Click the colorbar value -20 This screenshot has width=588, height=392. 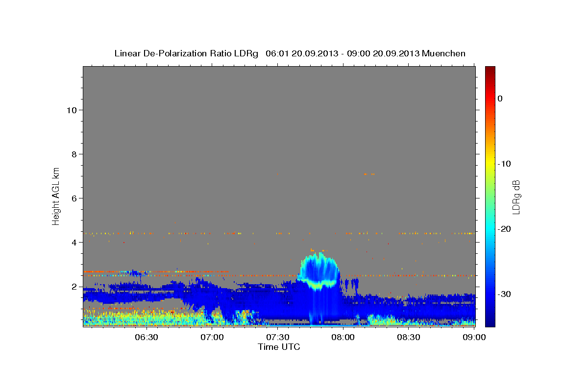click(x=504, y=229)
